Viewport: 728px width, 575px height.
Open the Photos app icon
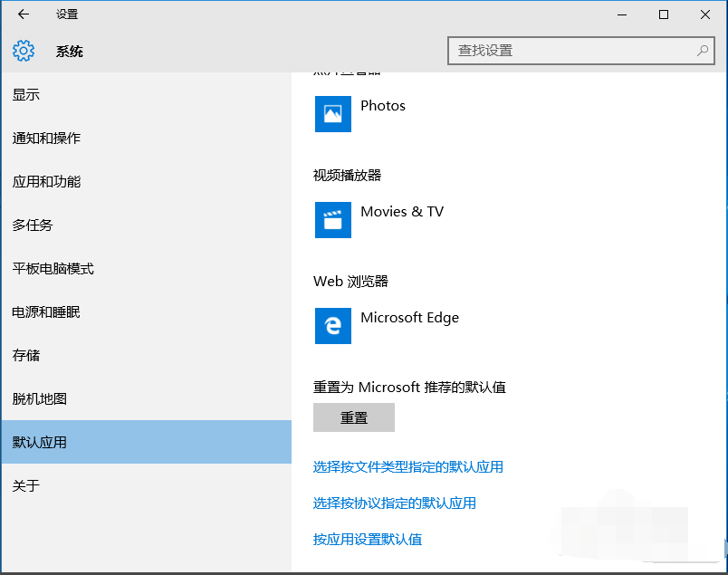[x=332, y=114]
